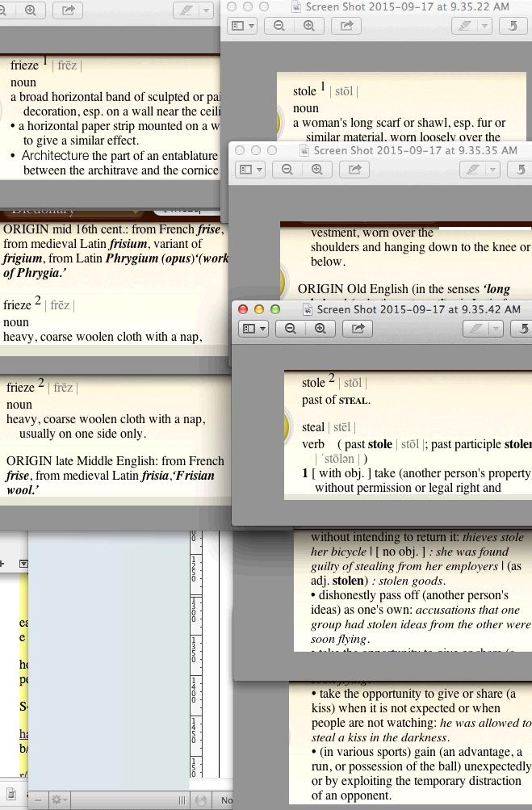Enable markup pen in 9.35.22 AM window
This screenshot has height=810, width=532.
pos(464,26)
